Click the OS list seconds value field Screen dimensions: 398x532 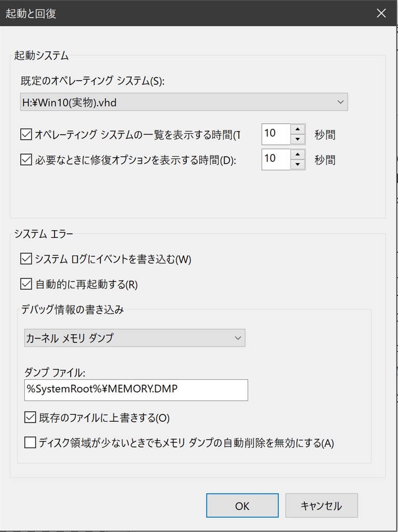click(275, 134)
